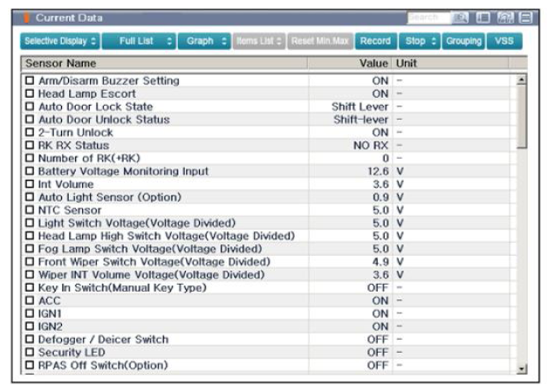Check Key In Switch(Manual Key Type) checkbox

(30, 287)
